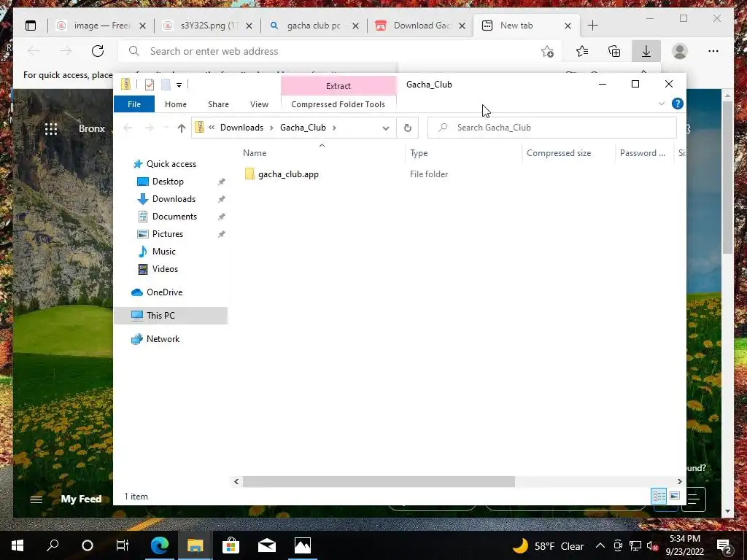747x560 pixels.
Task: Switch to the Home ribbon tab
Action: pyautogui.click(x=176, y=104)
